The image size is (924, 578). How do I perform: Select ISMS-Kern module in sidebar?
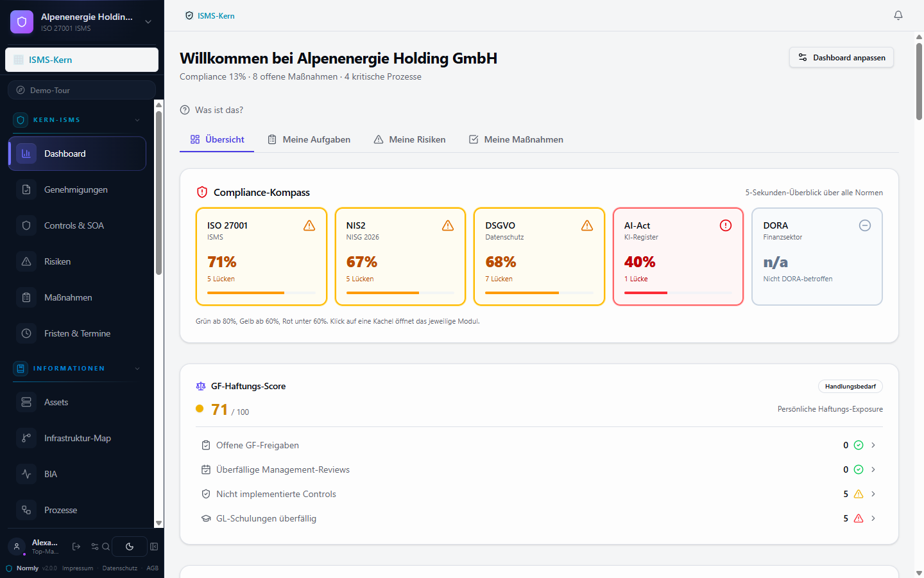pos(82,60)
